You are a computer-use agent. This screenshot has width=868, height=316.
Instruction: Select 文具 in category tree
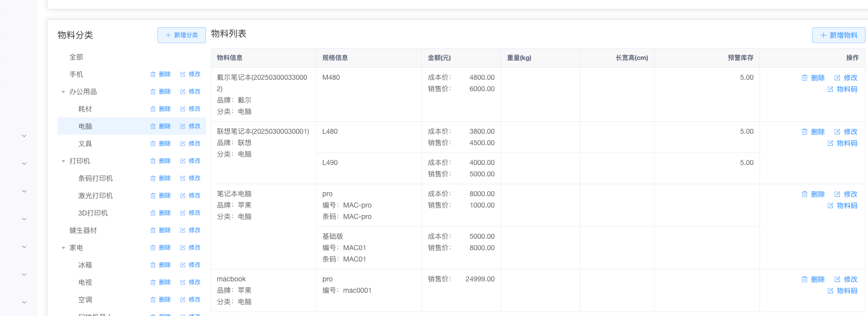click(x=85, y=144)
